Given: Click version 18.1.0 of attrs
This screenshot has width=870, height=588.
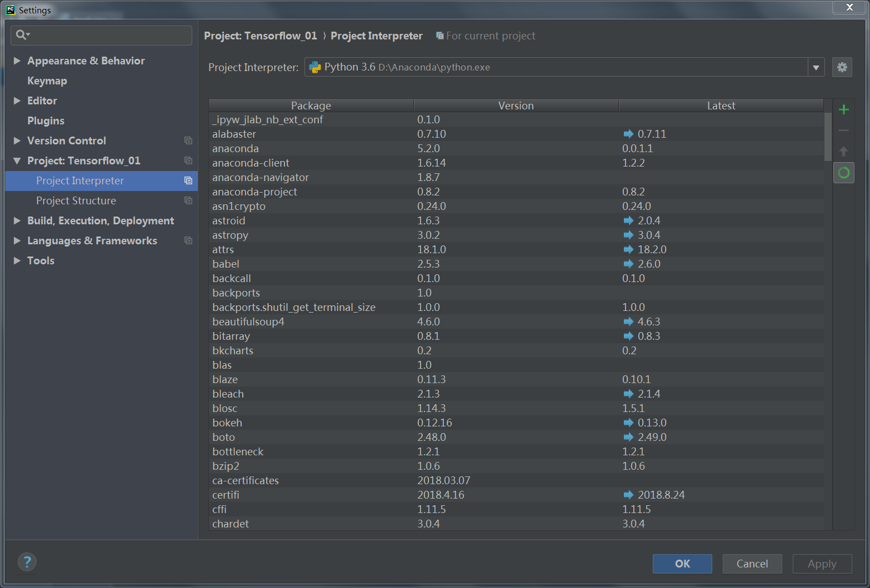Looking at the screenshot, I should click(x=432, y=249).
